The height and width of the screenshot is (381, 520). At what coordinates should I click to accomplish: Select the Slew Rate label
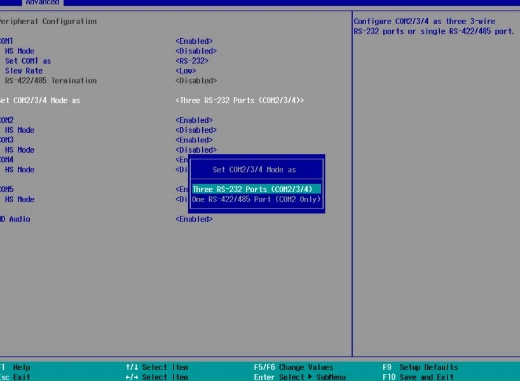pos(24,71)
